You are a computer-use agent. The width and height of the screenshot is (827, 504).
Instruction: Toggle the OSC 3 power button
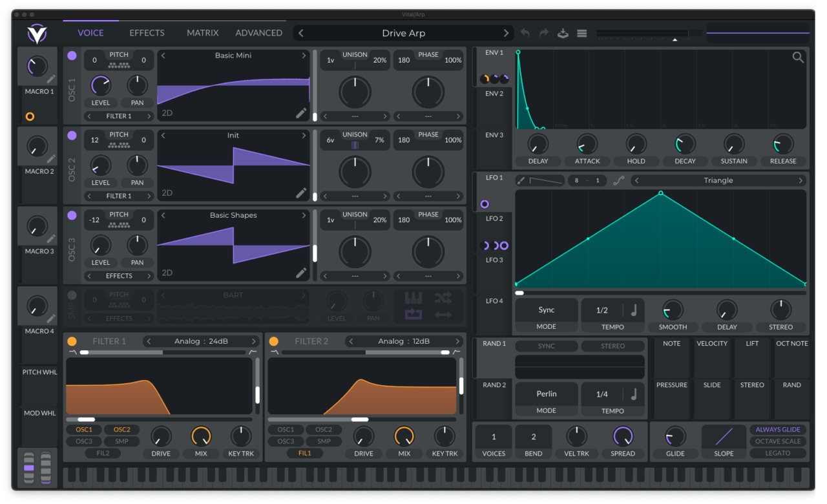coord(72,215)
